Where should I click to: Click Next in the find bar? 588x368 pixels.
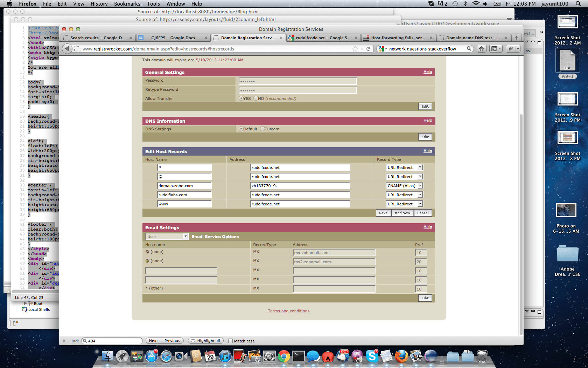pyautogui.click(x=153, y=341)
